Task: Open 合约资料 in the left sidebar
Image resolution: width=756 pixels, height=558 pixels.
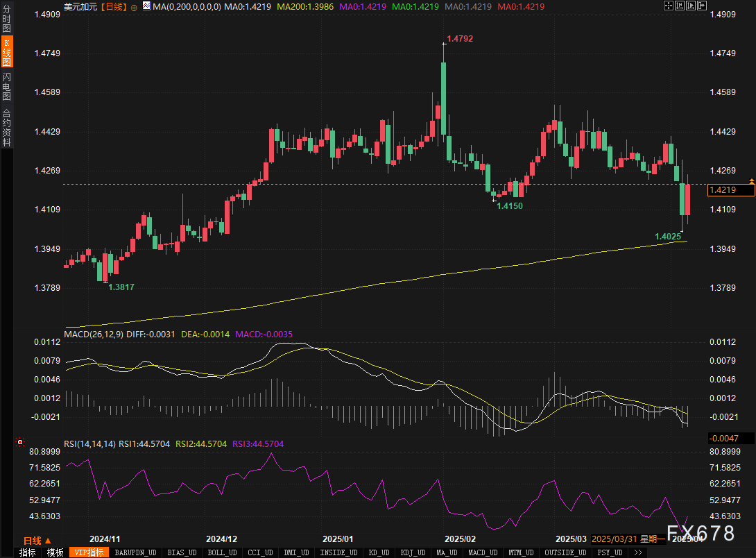Action: click(6, 127)
